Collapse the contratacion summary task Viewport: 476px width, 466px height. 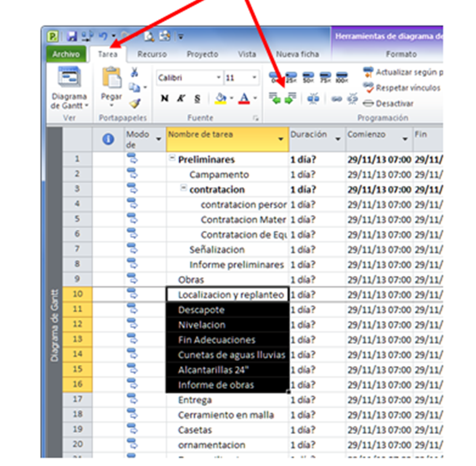(183, 188)
